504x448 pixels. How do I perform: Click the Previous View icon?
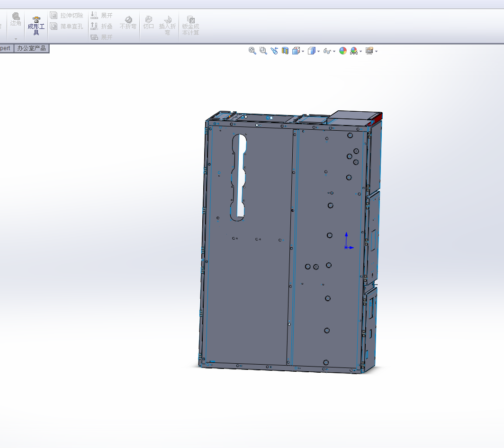tap(274, 51)
